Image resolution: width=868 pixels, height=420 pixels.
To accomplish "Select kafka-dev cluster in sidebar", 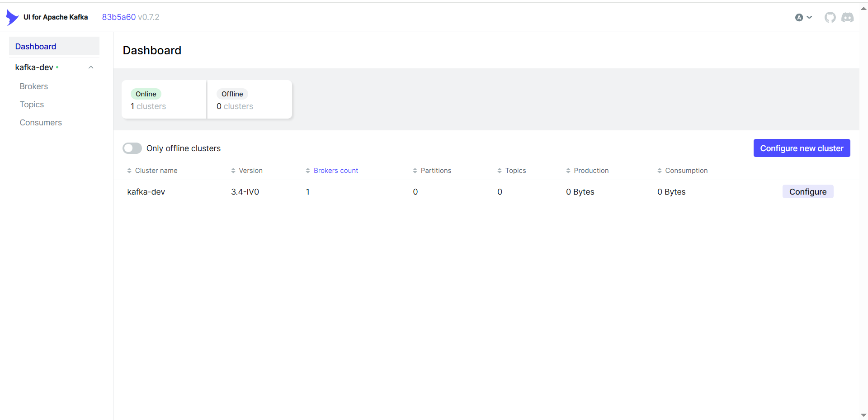I will 34,67.
